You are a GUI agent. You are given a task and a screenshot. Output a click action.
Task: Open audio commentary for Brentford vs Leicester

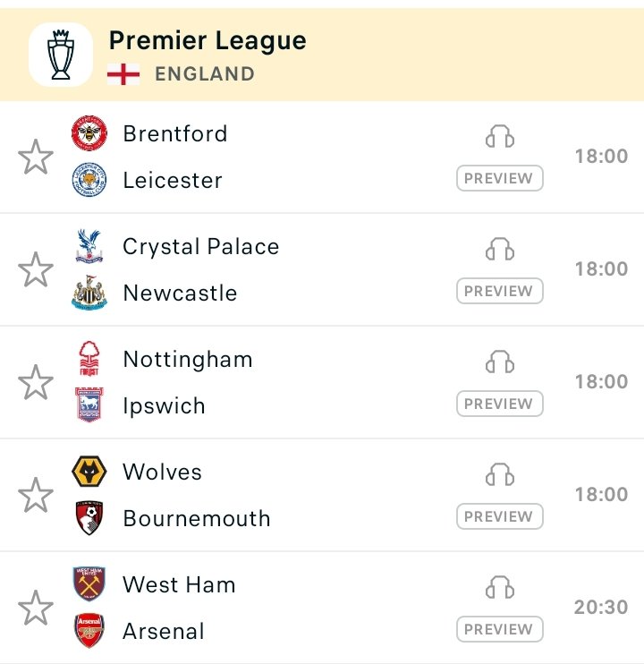pyautogui.click(x=500, y=136)
